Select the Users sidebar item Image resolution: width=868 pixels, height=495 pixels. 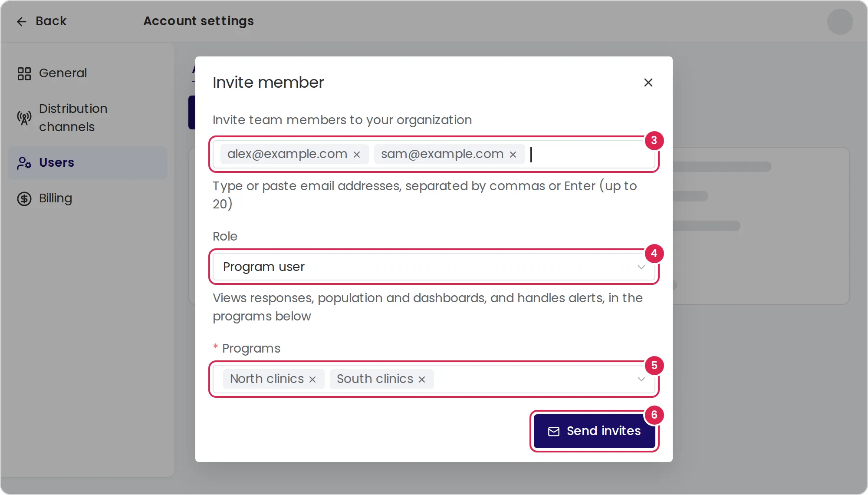click(88, 163)
